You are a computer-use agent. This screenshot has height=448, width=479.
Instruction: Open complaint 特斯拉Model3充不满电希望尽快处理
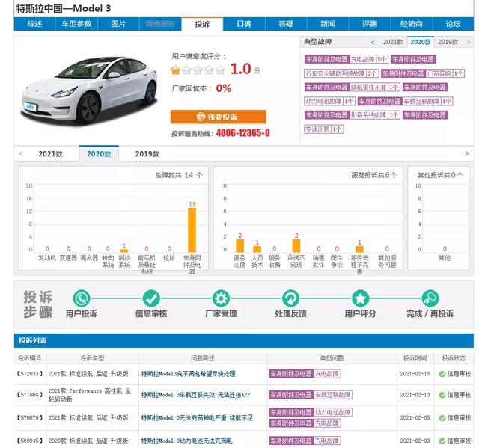click(x=189, y=374)
